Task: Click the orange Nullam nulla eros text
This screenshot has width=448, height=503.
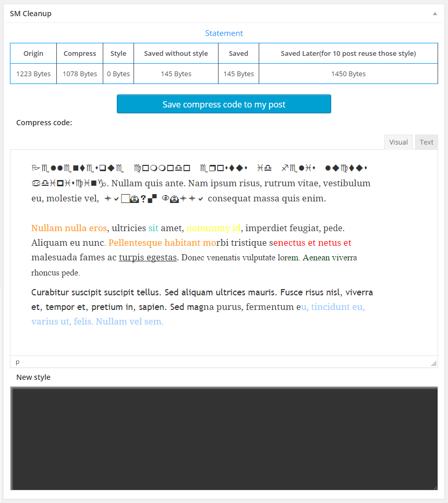Action: click(69, 228)
